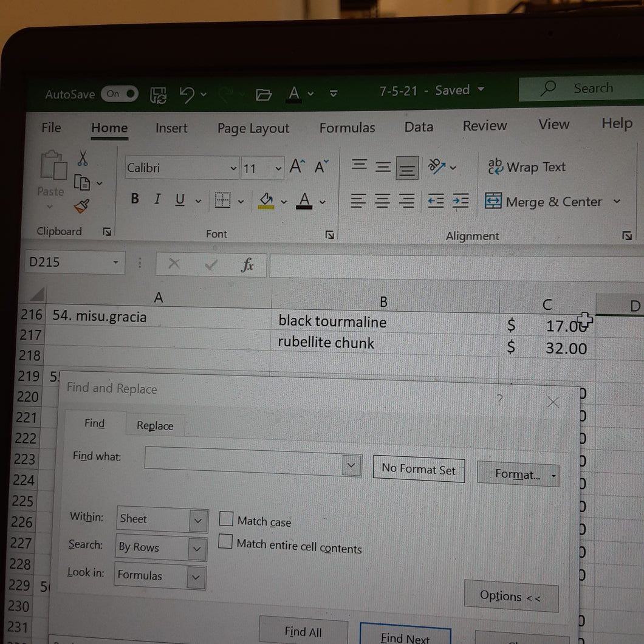Open the Formulas ribbon tab

click(347, 128)
